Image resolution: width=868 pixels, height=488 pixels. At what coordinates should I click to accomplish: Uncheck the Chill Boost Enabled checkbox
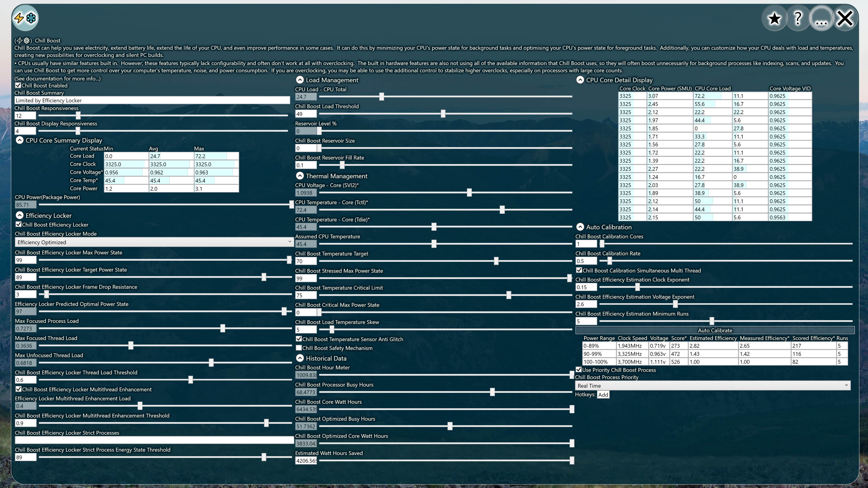coord(18,85)
